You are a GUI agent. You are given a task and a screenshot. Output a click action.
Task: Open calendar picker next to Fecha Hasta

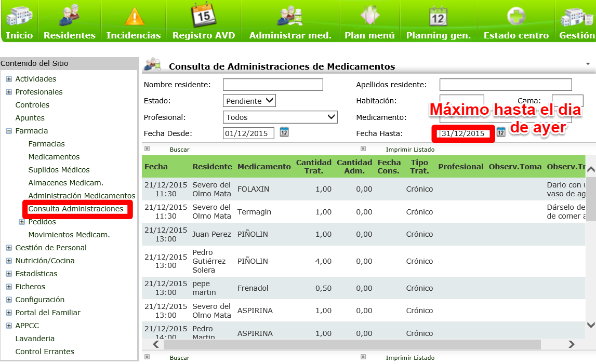pyautogui.click(x=500, y=132)
